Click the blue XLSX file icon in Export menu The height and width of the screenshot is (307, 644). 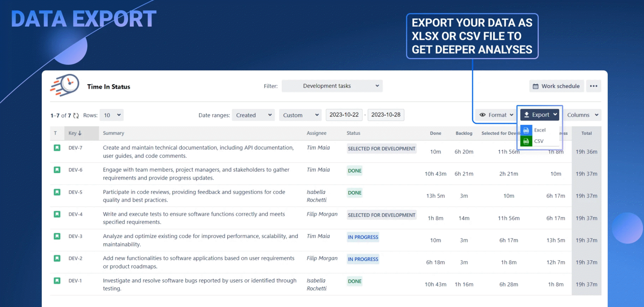(x=527, y=130)
